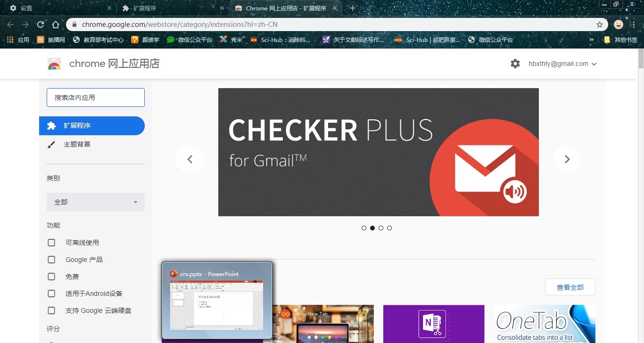Screen dimensions: 644x343
Task: Open the 应用 apps shortcut in bookmarks bar
Action: click(x=18, y=40)
